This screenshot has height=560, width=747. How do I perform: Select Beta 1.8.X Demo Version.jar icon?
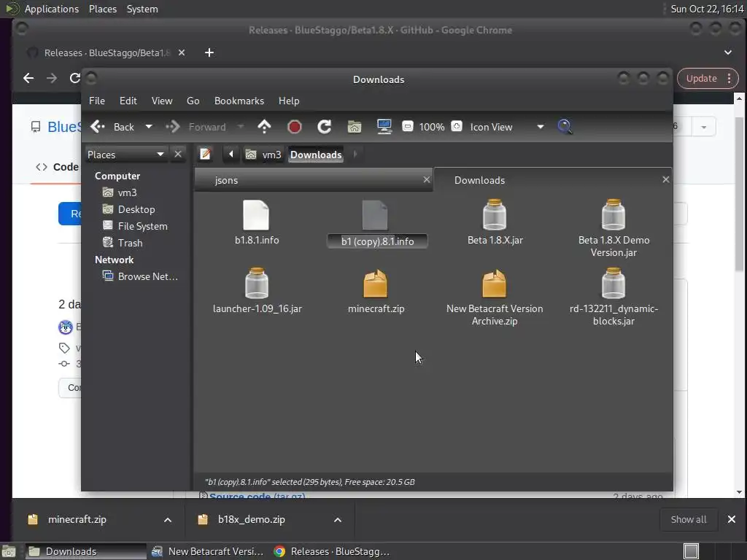click(613, 215)
